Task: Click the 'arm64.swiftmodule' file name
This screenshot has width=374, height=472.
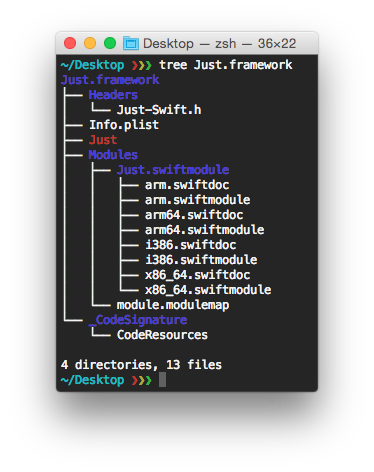Action: click(205, 230)
